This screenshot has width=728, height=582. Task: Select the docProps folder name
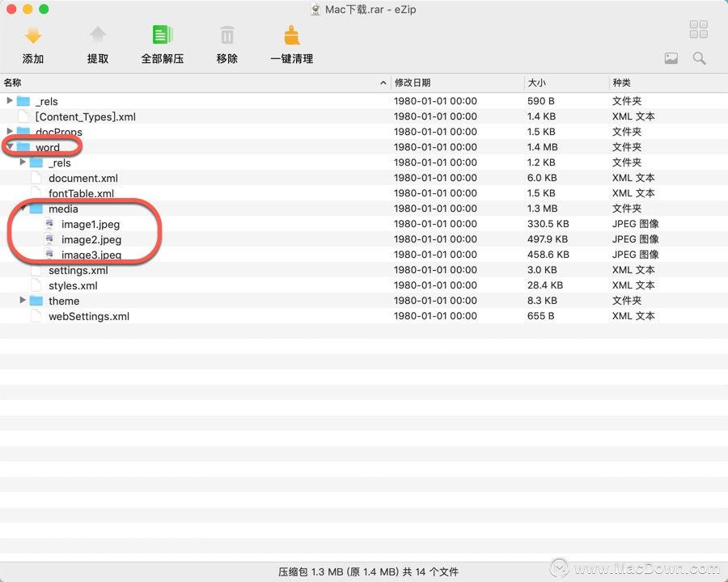pos(58,132)
